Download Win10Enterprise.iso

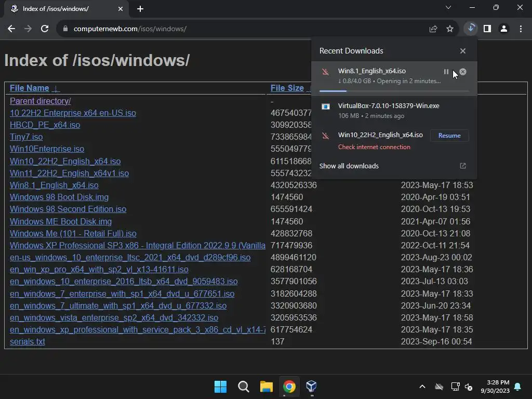[47, 149]
